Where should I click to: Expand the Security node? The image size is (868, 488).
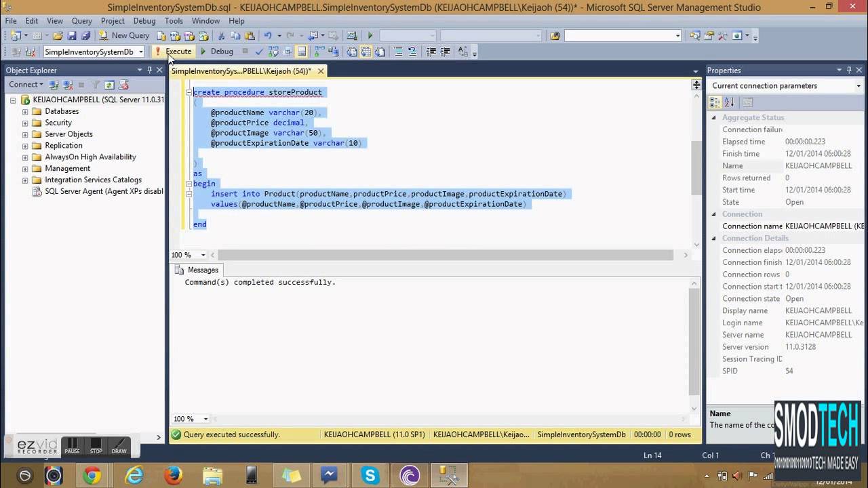(x=25, y=123)
